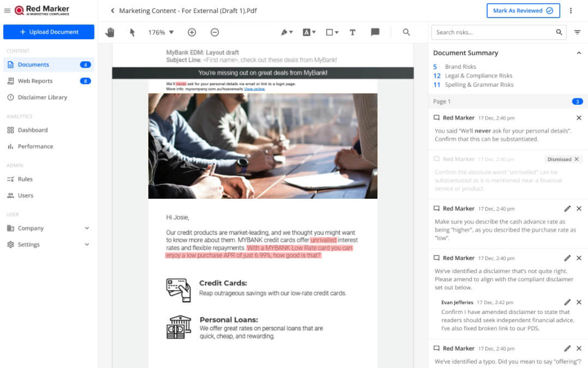
Task: Edit the disclaimer not quite right comment
Action: pyautogui.click(x=567, y=258)
